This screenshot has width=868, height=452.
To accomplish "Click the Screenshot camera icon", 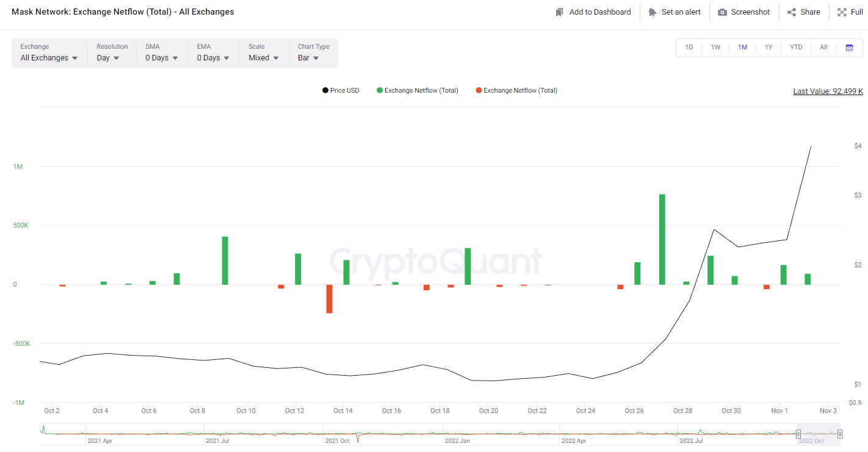I will click(x=722, y=12).
